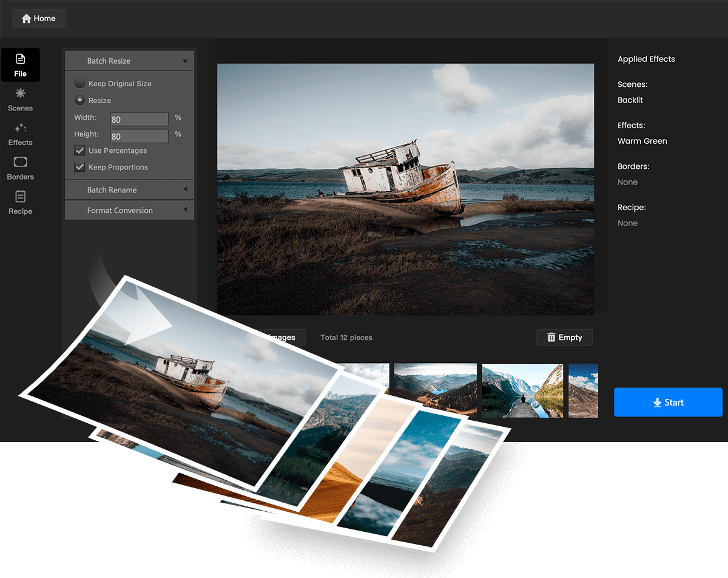Screen dimensions: 728x578
Task: Select Keep Original Size radio button
Action: [x=79, y=83]
